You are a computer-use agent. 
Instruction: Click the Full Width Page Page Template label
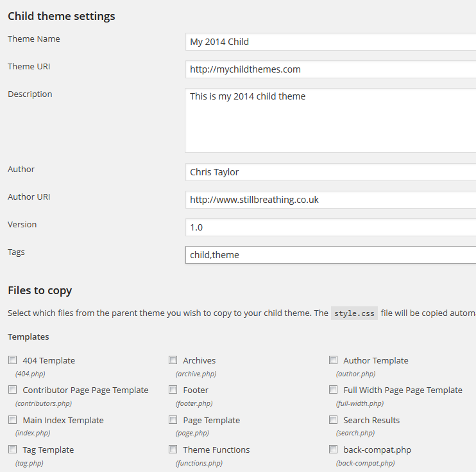point(403,390)
